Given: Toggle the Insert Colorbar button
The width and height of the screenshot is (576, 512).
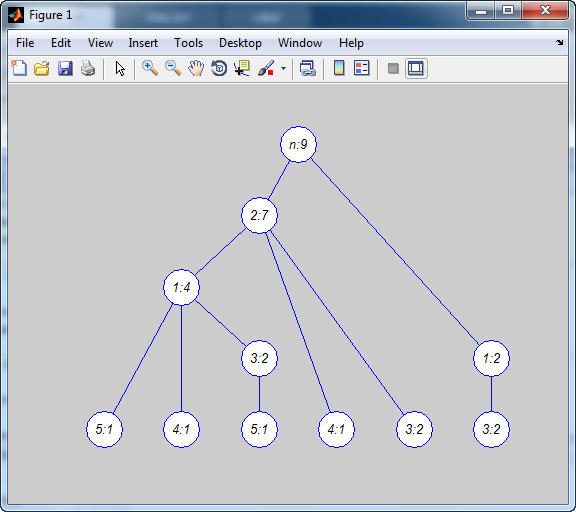Looking at the screenshot, I should tap(339, 68).
